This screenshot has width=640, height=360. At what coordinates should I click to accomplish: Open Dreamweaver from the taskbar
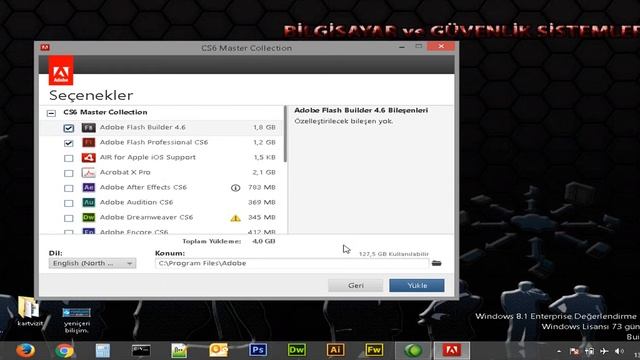pos(297,350)
